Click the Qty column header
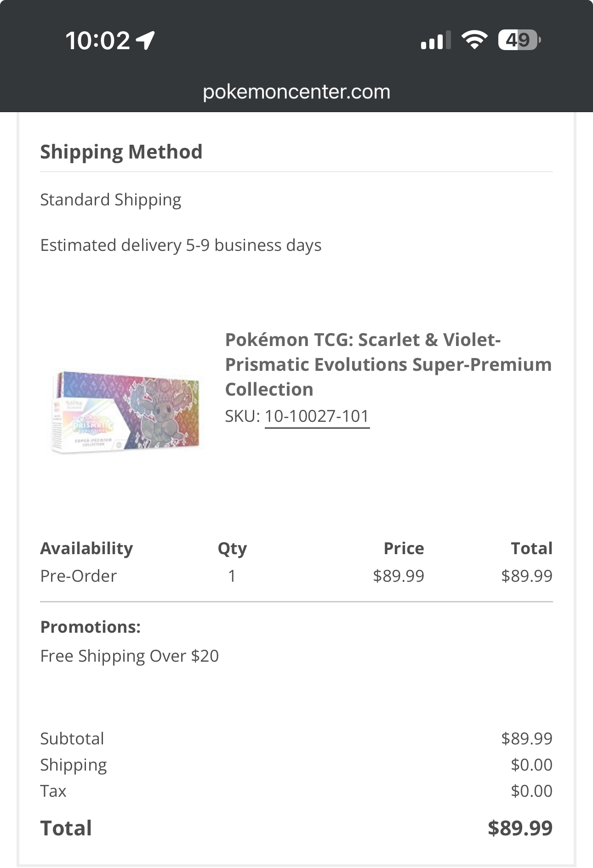Screen dimensions: 593x868 [x=232, y=548]
